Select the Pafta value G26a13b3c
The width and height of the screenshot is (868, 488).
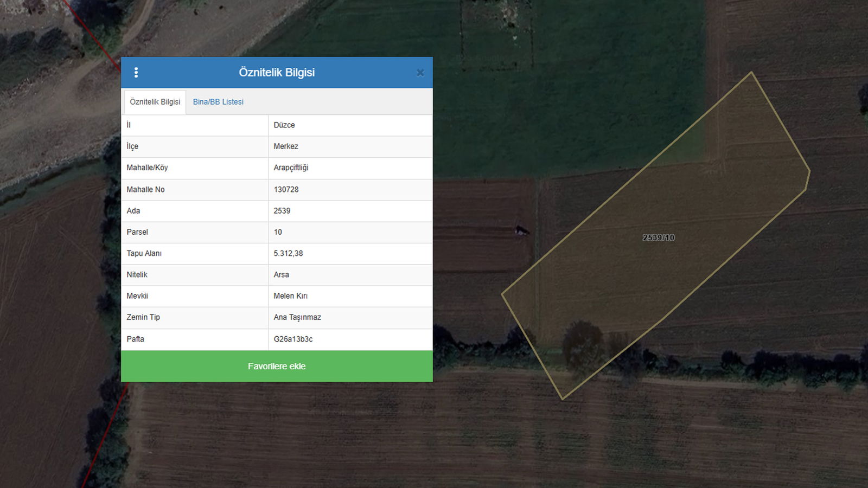[293, 339]
